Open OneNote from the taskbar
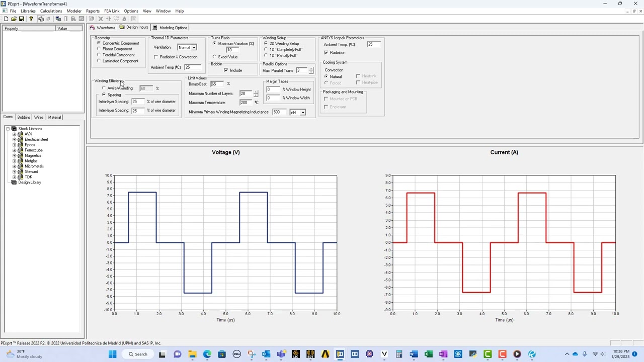The height and width of the screenshot is (362, 644). 443,354
